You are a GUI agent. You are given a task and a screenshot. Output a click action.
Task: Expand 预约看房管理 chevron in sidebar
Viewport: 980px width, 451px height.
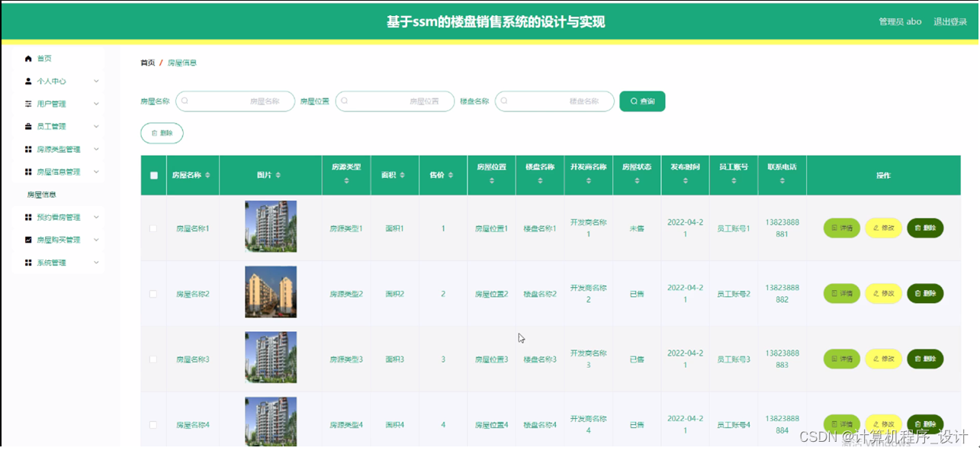(x=96, y=217)
